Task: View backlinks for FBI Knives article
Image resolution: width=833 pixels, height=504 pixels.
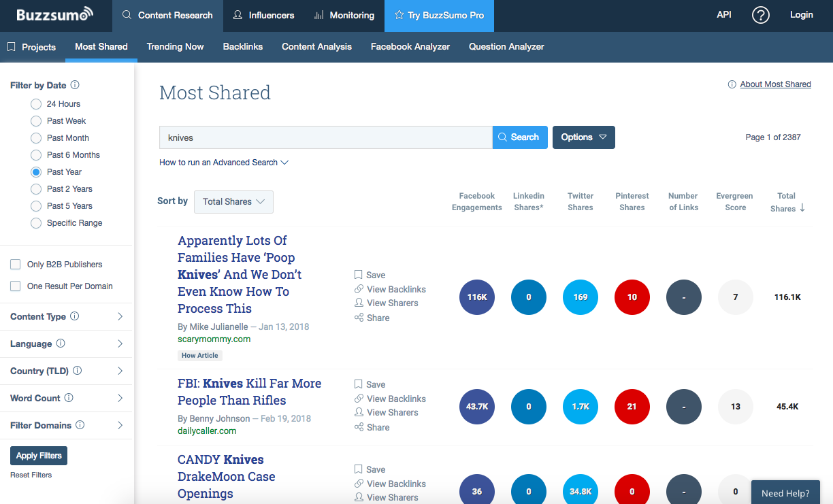Action: 390,399
